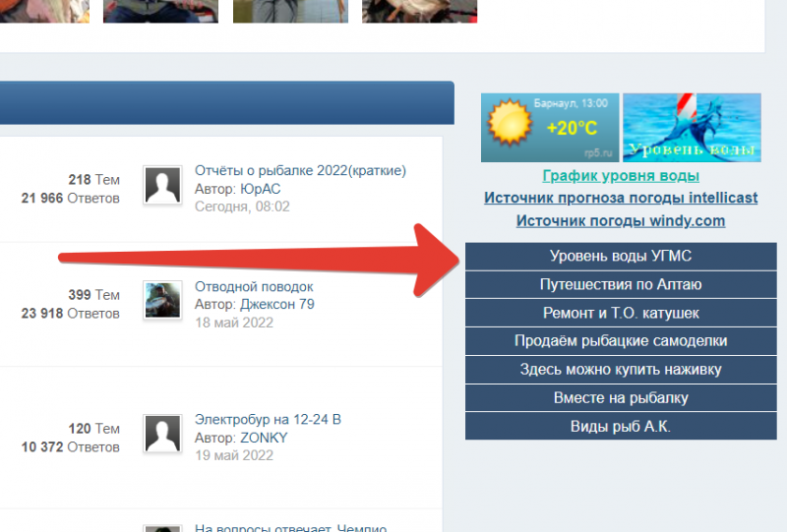
Task: Open topic 'Отчёты о рыбалке 2022(краткие)'
Action: 300,171
